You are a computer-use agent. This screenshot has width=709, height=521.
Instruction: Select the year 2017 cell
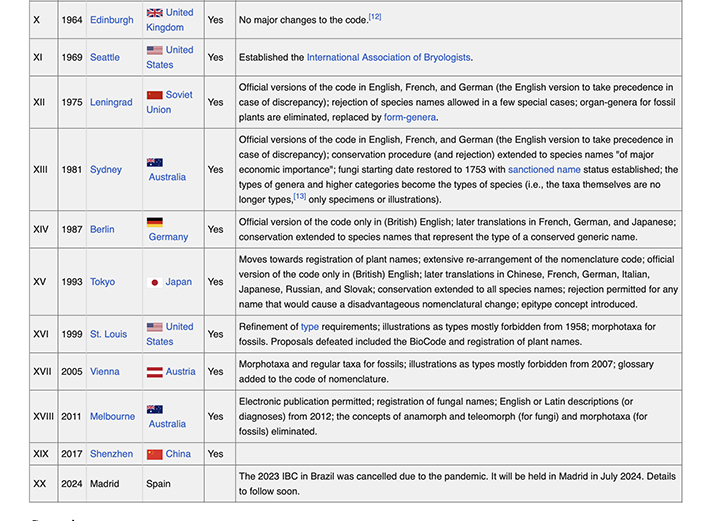[72, 454]
